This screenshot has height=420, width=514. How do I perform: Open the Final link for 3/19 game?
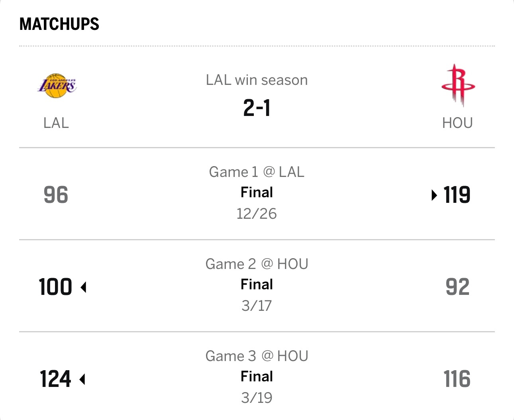pos(257,377)
